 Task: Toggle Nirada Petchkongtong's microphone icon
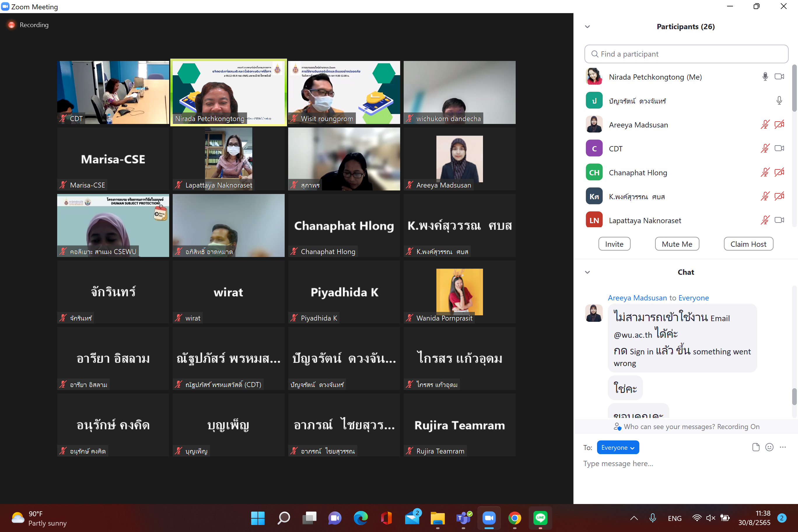[x=765, y=77]
